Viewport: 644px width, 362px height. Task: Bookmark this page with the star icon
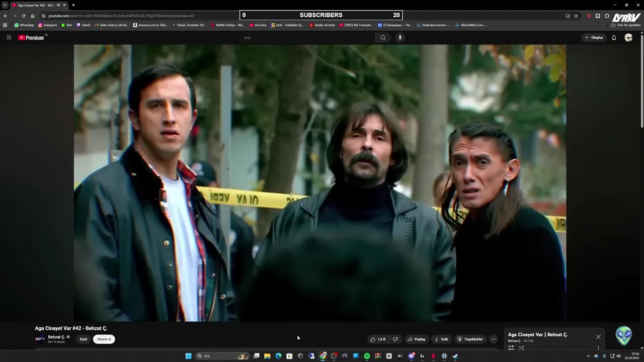(576, 16)
